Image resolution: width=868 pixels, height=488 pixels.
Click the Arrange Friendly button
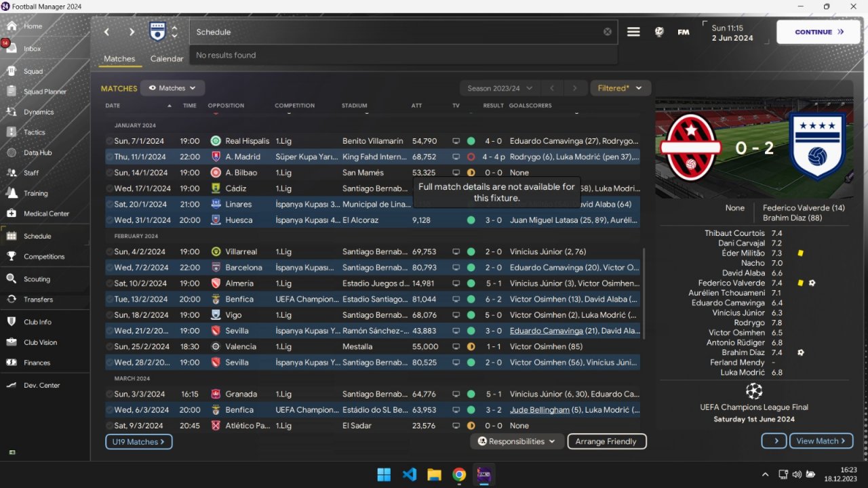(607, 441)
